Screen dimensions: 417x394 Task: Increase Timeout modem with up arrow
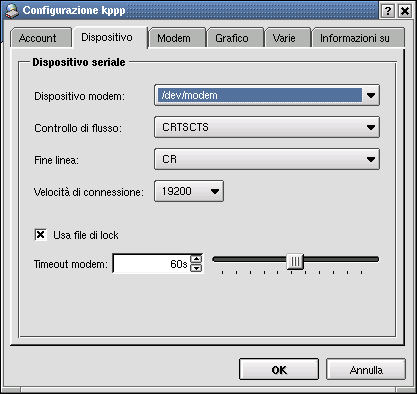tap(196, 259)
